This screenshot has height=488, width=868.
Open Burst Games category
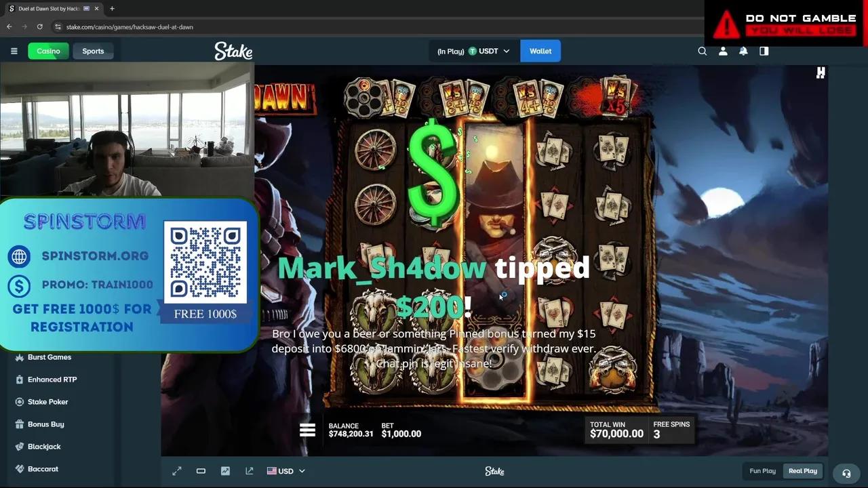point(50,357)
